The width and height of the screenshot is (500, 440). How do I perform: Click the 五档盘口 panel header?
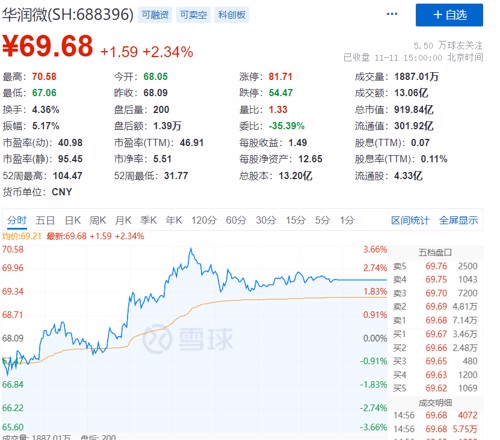click(435, 252)
